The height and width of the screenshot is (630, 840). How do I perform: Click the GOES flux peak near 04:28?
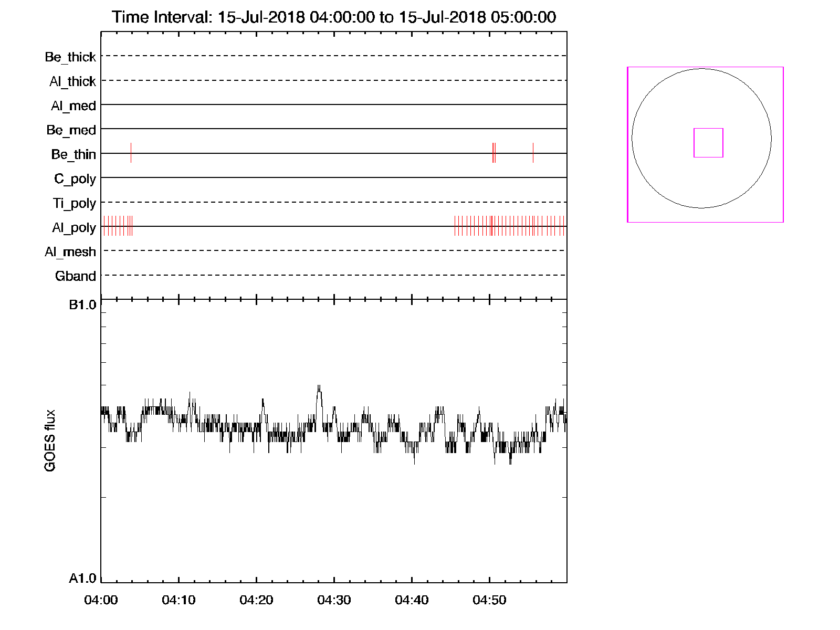point(319,387)
